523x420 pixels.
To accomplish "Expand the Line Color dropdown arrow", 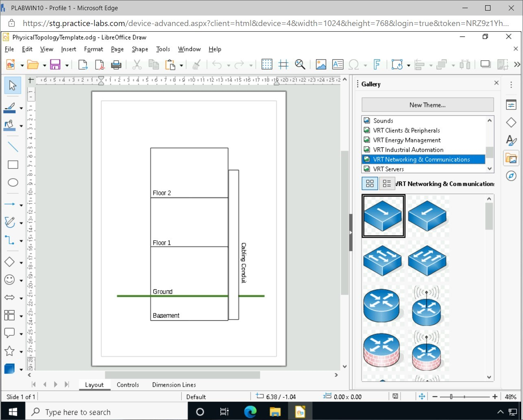I will click(x=21, y=108).
